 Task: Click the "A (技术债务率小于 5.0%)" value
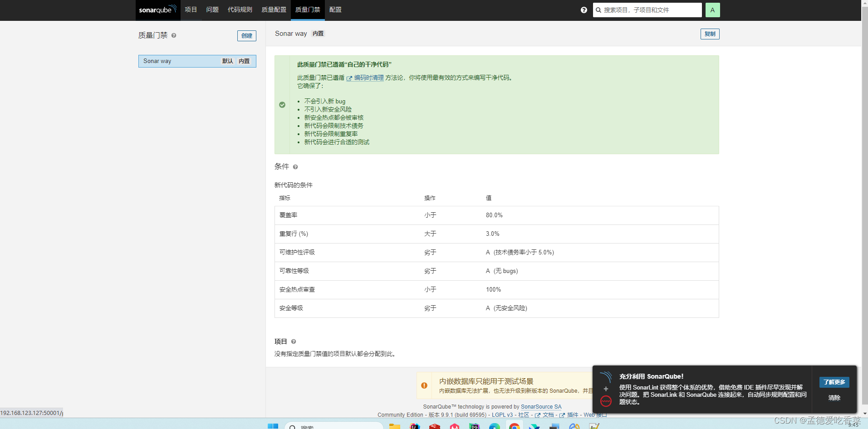[520, 253]
